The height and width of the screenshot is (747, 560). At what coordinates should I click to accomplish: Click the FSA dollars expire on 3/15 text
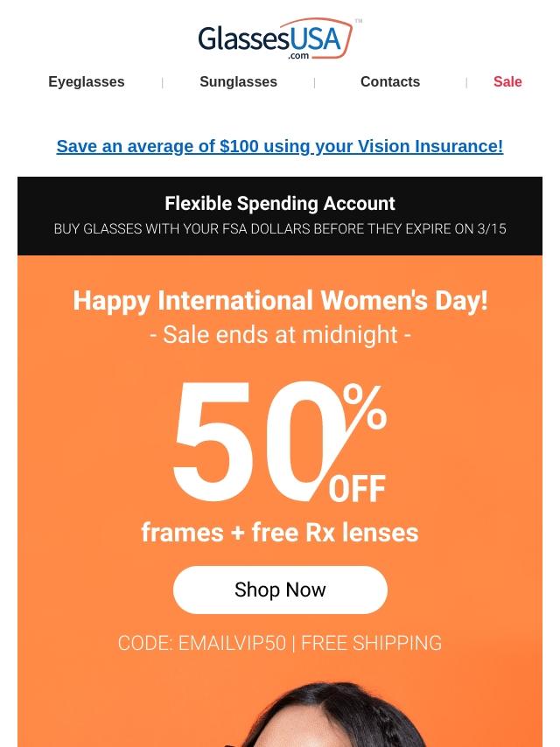(280, 229)
